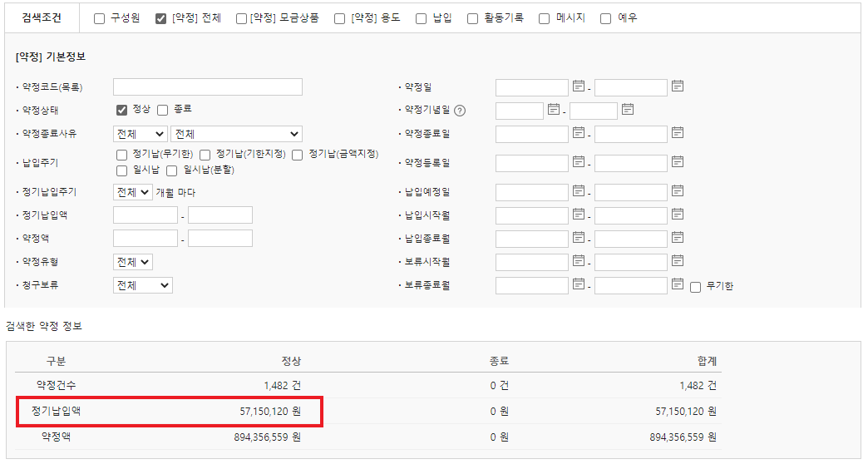Click 약정일 end date field

(631, 87)
